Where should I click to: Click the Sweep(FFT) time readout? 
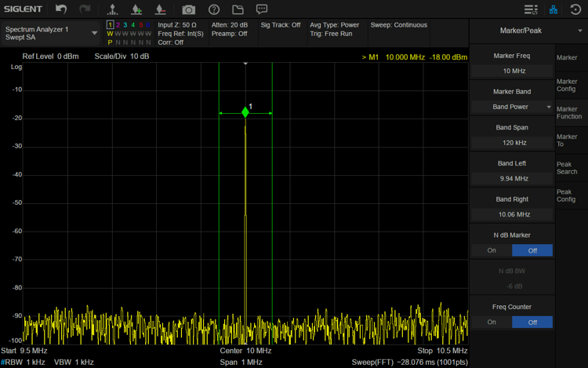tap(409, 363)
